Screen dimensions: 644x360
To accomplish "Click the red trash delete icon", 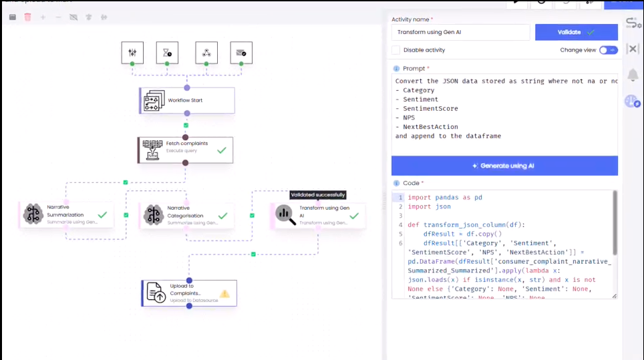I will coord(27,17).
